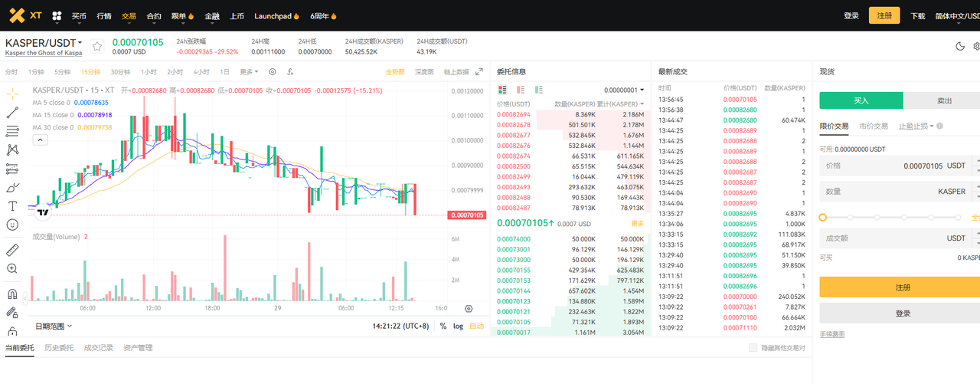Select the ruler measure tool

point(12,250)
